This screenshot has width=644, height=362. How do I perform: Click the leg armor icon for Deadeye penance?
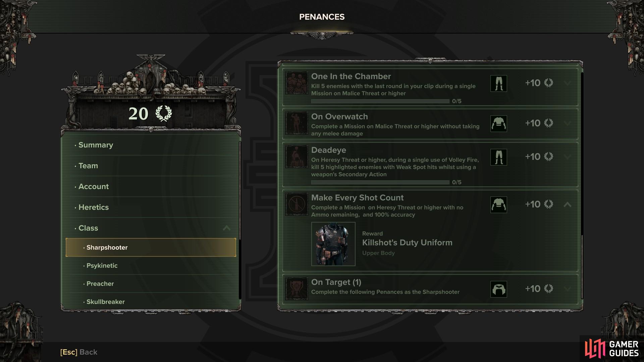click(498, 157)
